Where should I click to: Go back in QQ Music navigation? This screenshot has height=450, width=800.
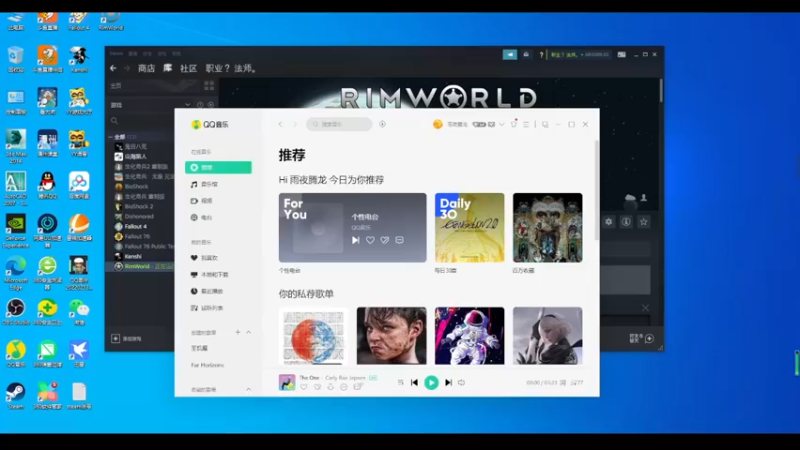(x=280, y=124)
